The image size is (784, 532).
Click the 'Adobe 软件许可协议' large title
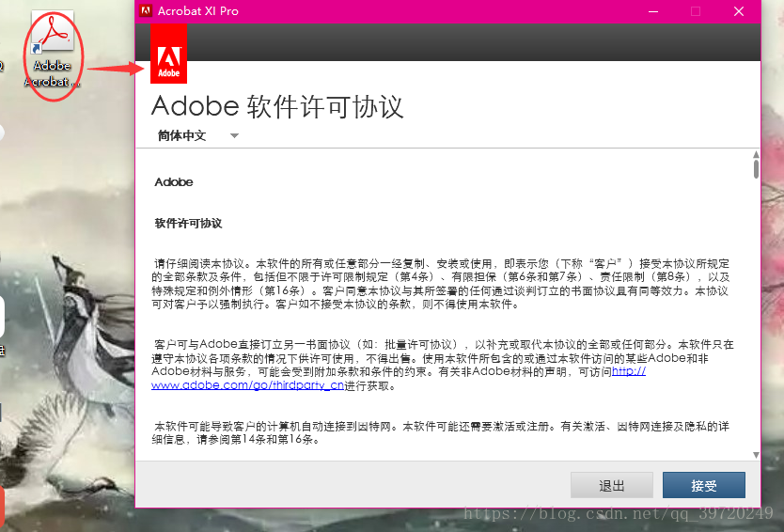(277, 106)
